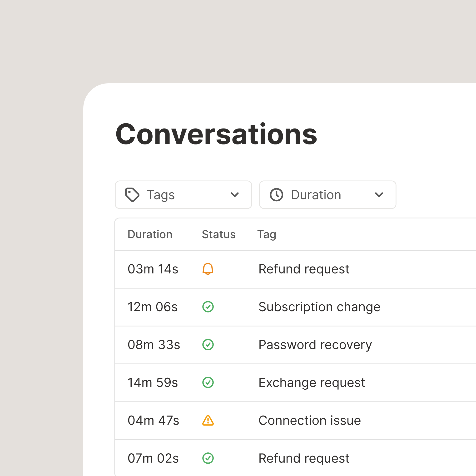Open the Refund request conversation lasting 03m 14s

tap(304, 269)
